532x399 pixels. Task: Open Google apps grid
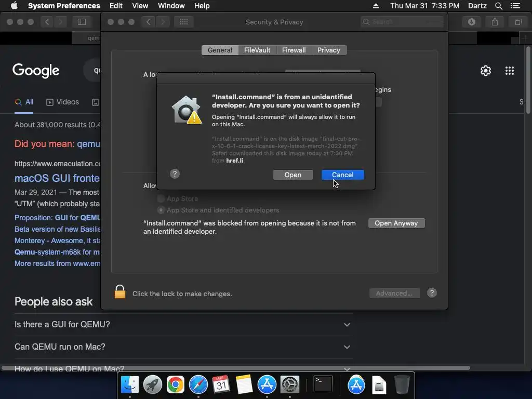coord(510,71)
